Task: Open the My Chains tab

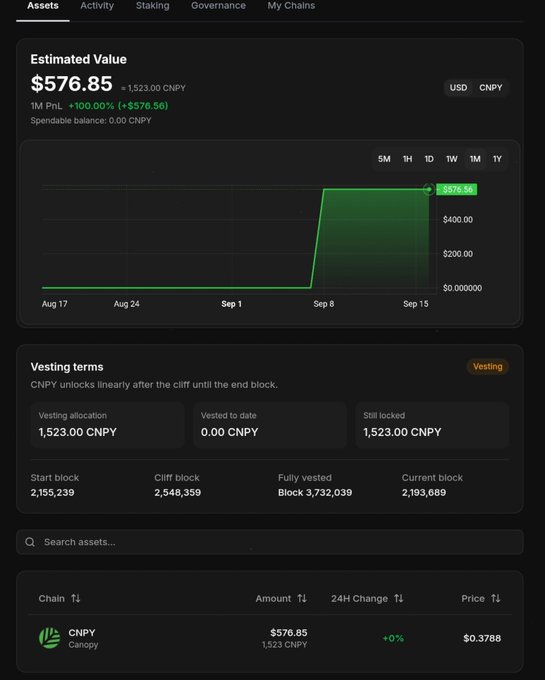Action: coord(291,6)
